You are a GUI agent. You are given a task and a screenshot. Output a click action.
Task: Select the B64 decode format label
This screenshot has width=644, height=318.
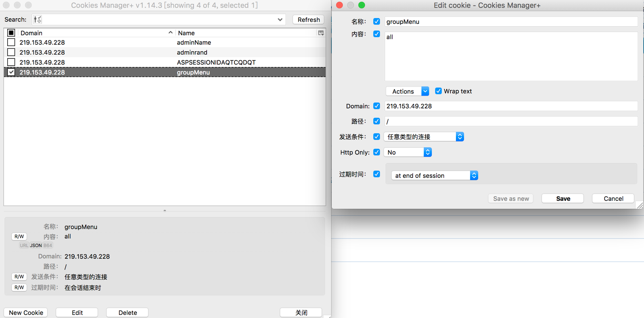click(48, 245)
